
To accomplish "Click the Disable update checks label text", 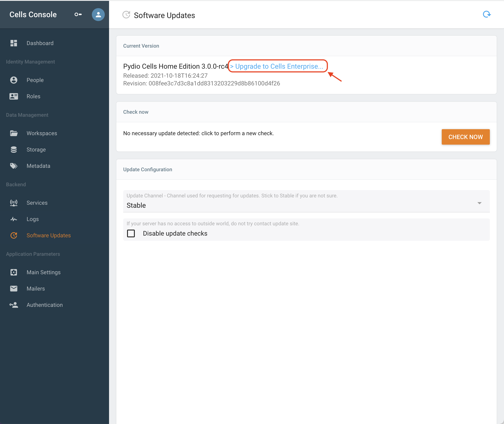I will [x=175, y=233].
